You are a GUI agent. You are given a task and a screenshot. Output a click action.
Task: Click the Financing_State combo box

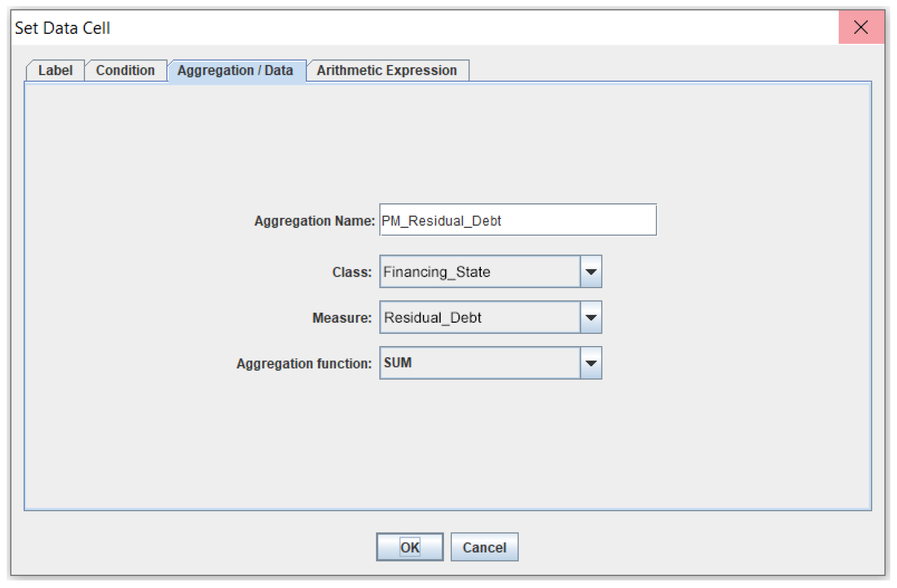point(479,272)
